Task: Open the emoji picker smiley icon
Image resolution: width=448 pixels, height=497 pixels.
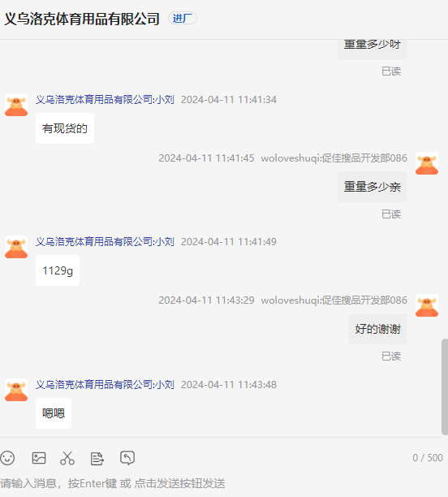Action: (7, 458)
